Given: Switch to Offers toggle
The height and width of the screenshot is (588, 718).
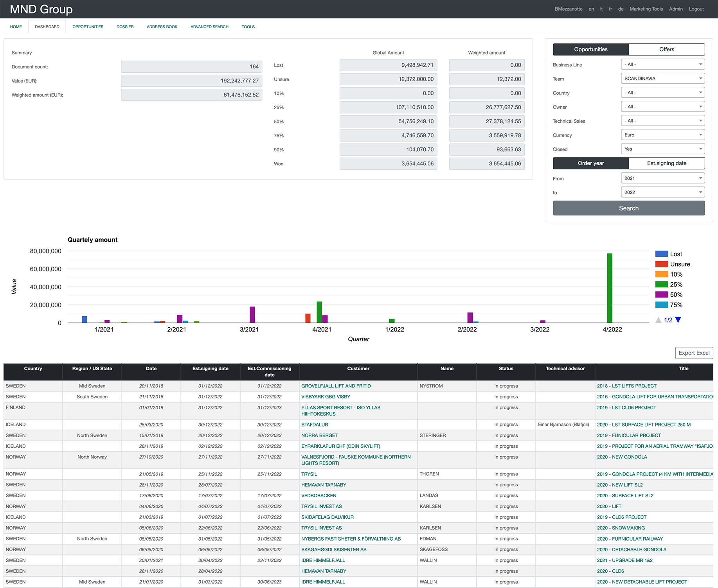Looking at the screenshot, I should [667, 49].
